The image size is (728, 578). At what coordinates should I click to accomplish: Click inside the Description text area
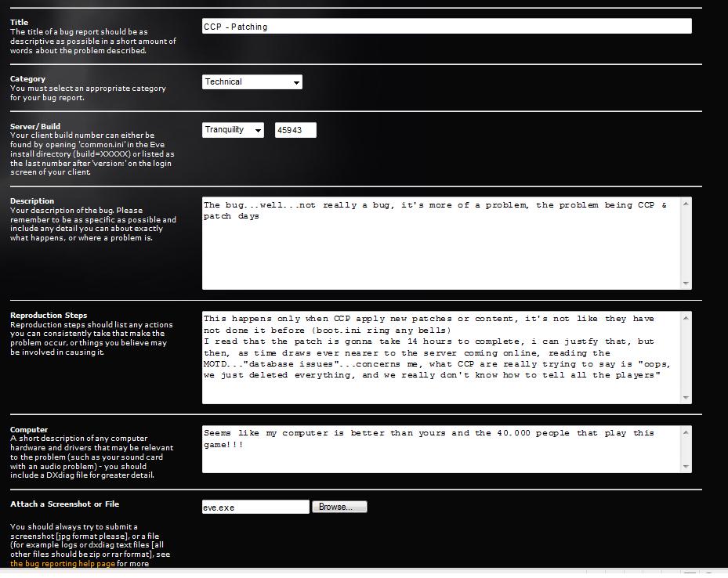441,244
